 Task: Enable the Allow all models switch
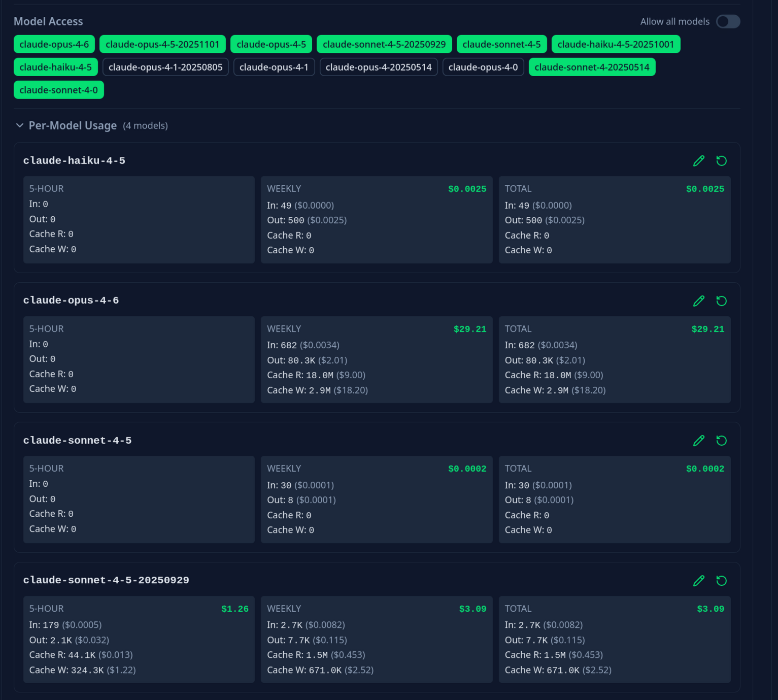coord(728,21)
